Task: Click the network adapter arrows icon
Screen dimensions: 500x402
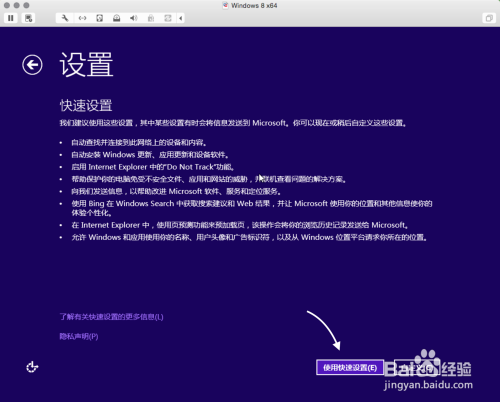Action: [x=82, y=18]
